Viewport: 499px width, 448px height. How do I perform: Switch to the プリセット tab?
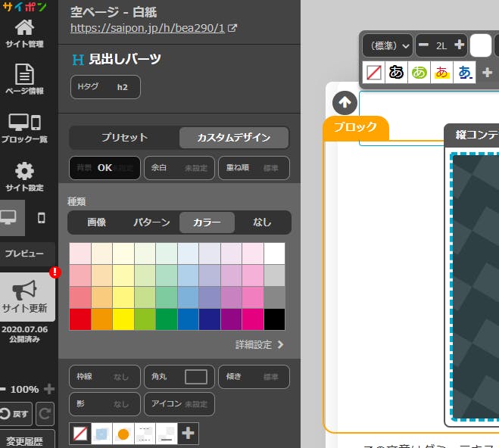(125, 138)
